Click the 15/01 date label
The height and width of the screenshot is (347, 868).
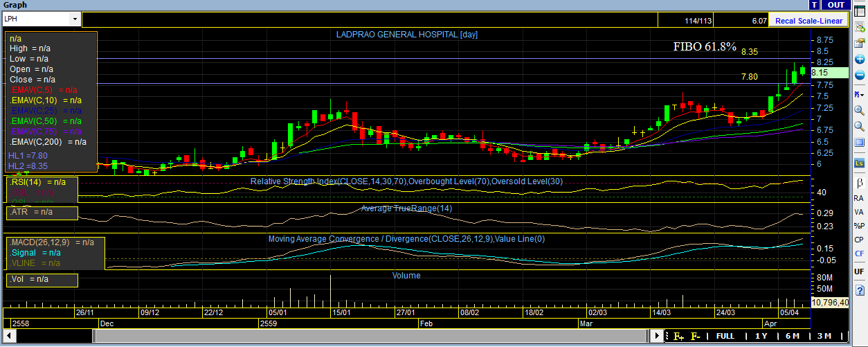point(341,312)
